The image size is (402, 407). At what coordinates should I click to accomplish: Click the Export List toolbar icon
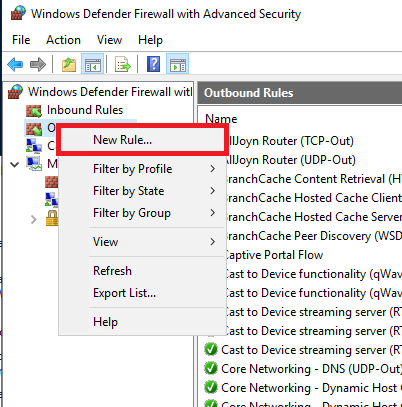pos(123,64)
